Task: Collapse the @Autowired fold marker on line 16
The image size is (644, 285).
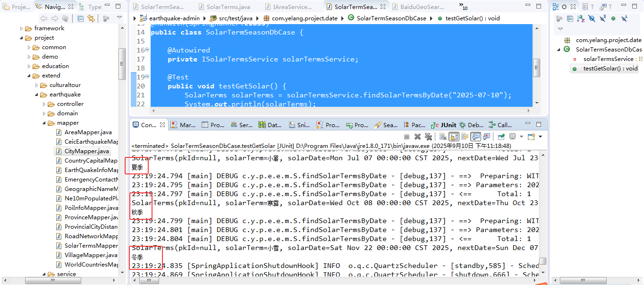Action: click(x=147, y=50)
